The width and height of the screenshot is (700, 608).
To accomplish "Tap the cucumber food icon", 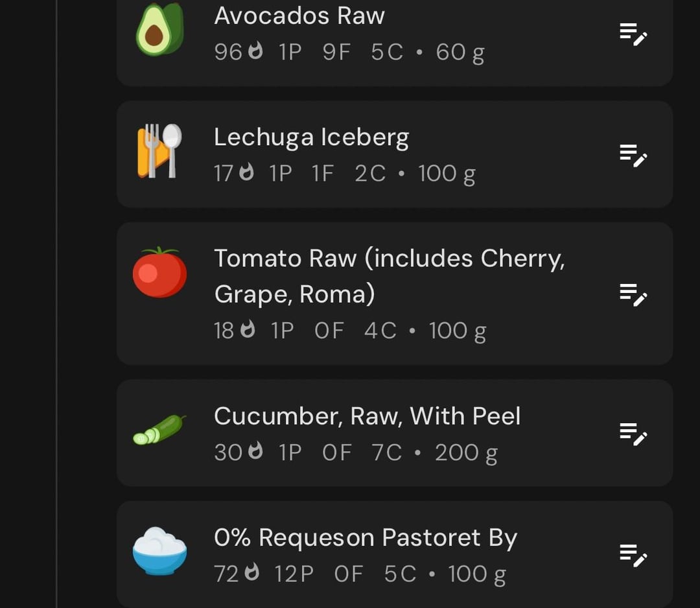I will point(159,430).
